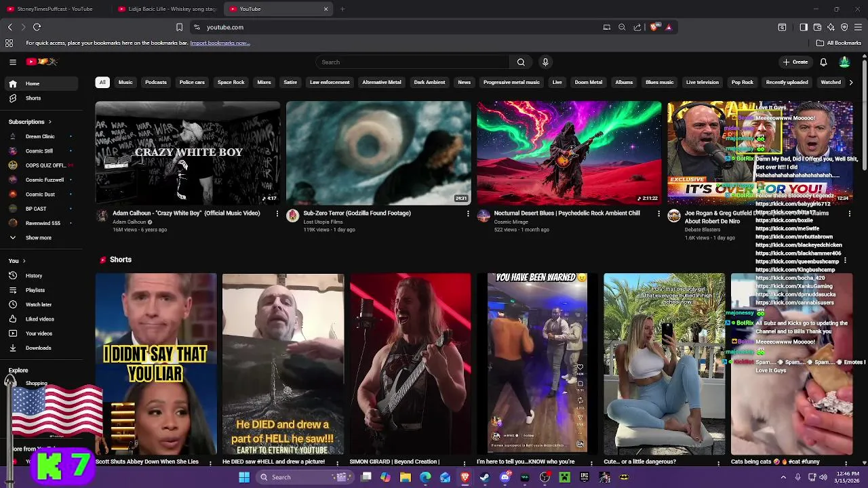Click the Windows Start button
The width and height of the screenshot is (868, 488).
(244, 477)
